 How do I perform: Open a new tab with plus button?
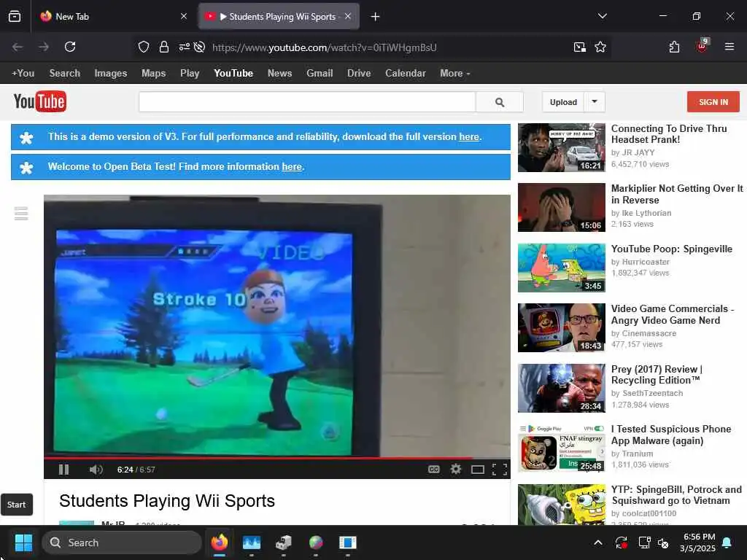point(375,17)
